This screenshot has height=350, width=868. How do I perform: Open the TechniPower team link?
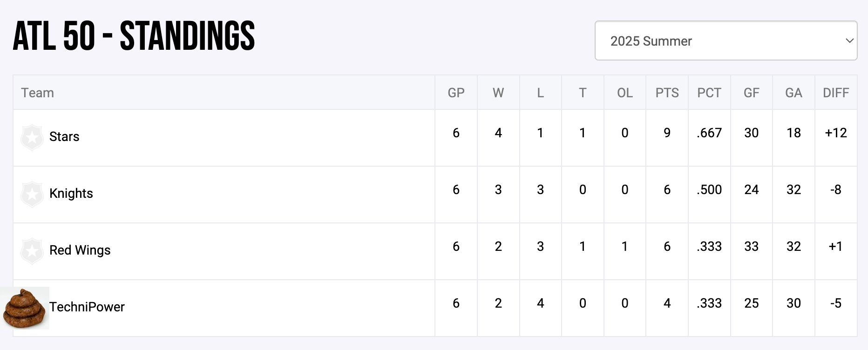click(x=87, y=307)
